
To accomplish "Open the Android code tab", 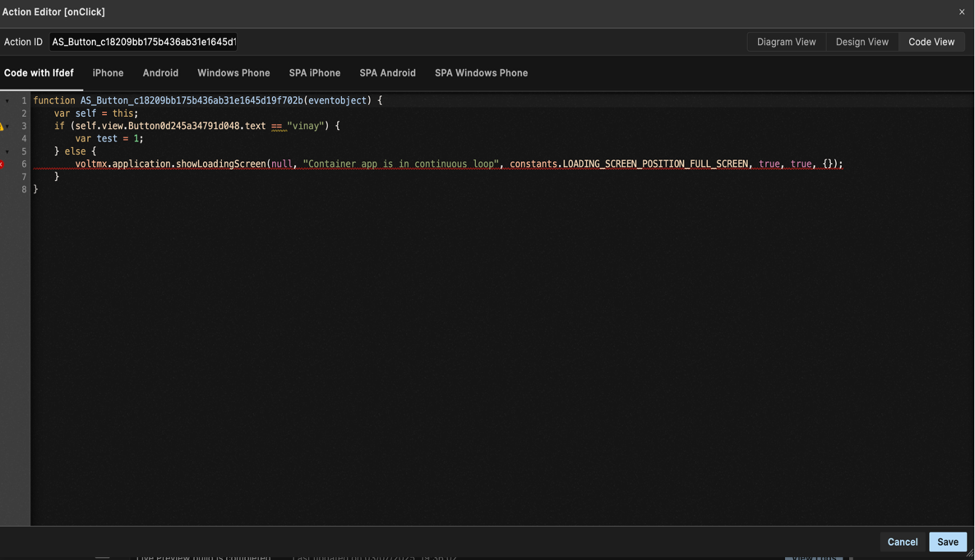I will (x=160, y=73).
